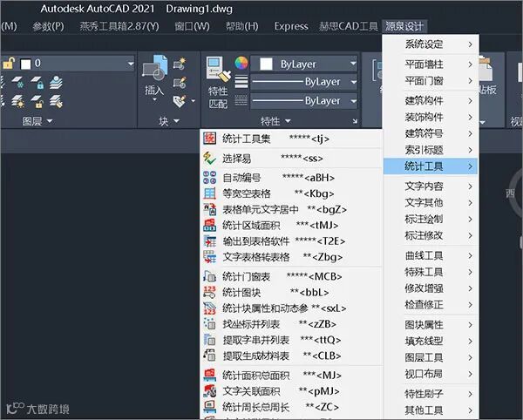Open the 标注绘制 submenu
The height and width of the screenshot is (420, 523).
[x=431, y=219]
